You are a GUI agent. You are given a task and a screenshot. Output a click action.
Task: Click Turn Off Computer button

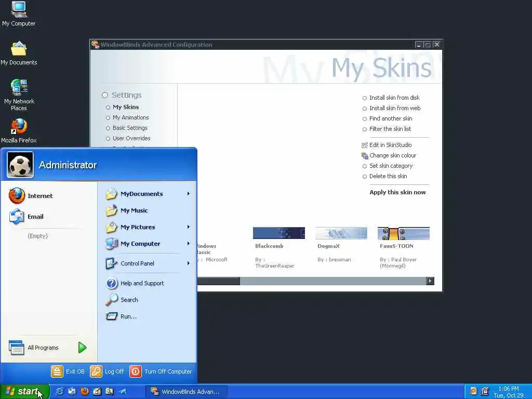(x=161, y=371)
